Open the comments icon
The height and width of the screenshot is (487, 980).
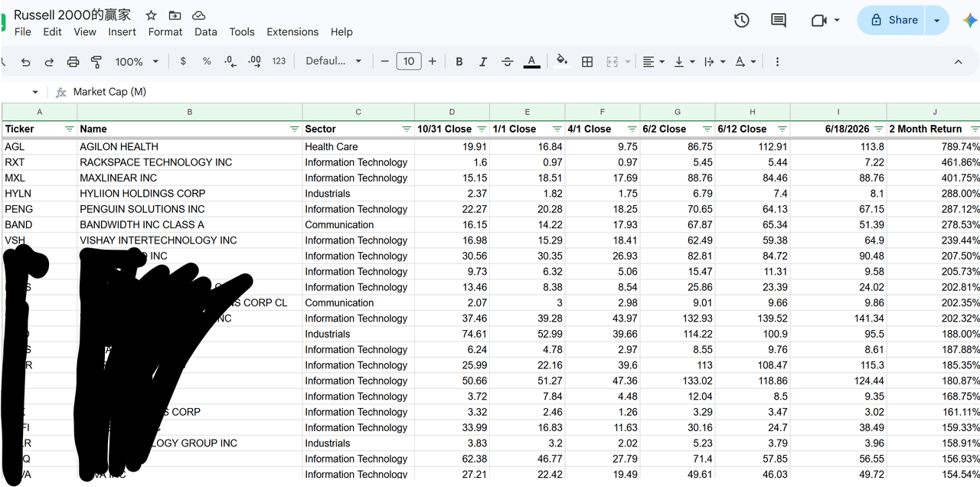coord(779,21)
